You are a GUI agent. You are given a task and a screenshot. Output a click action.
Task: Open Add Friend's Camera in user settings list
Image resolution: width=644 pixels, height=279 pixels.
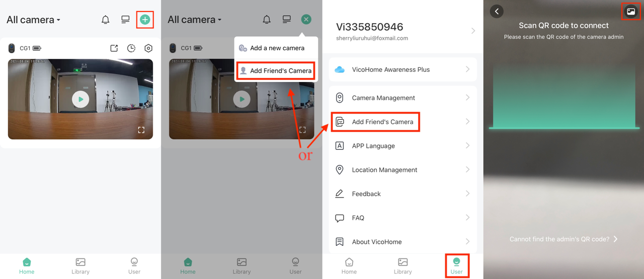(403, 122)
